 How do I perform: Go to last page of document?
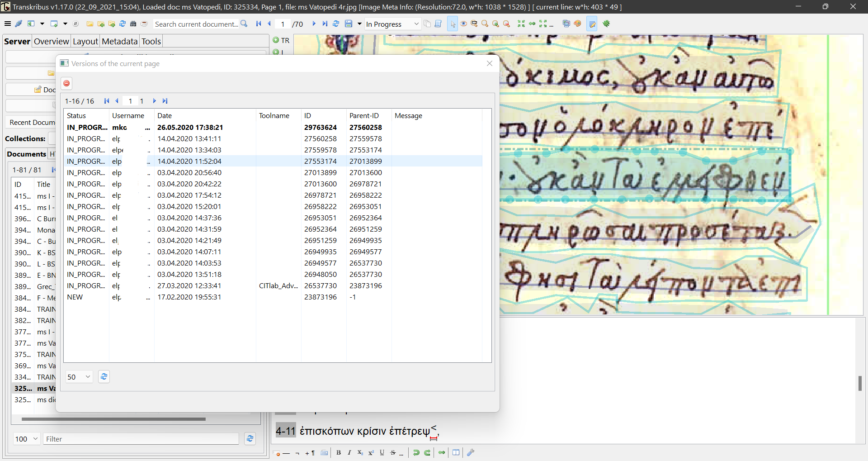(325, 24)
